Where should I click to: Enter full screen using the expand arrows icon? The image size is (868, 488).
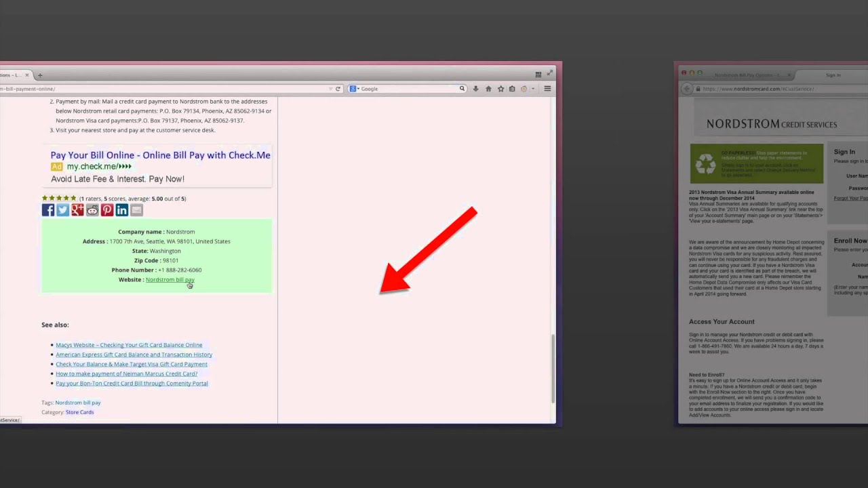point(551,72)
